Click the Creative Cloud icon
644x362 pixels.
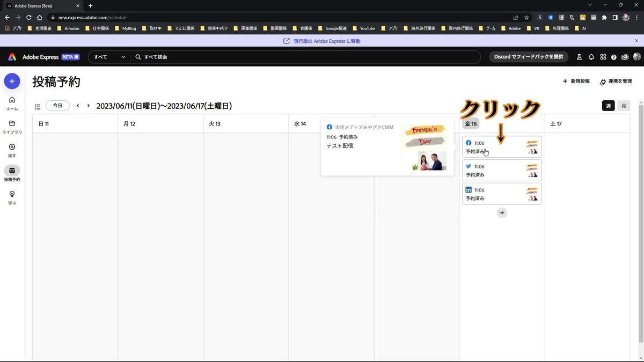[625, 57]
